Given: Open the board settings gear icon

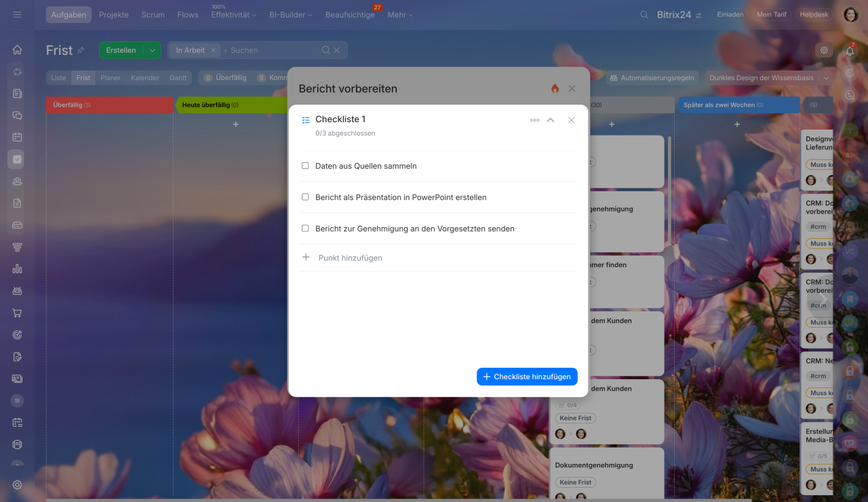Looking at the screenshot, I should click(824, 50).
